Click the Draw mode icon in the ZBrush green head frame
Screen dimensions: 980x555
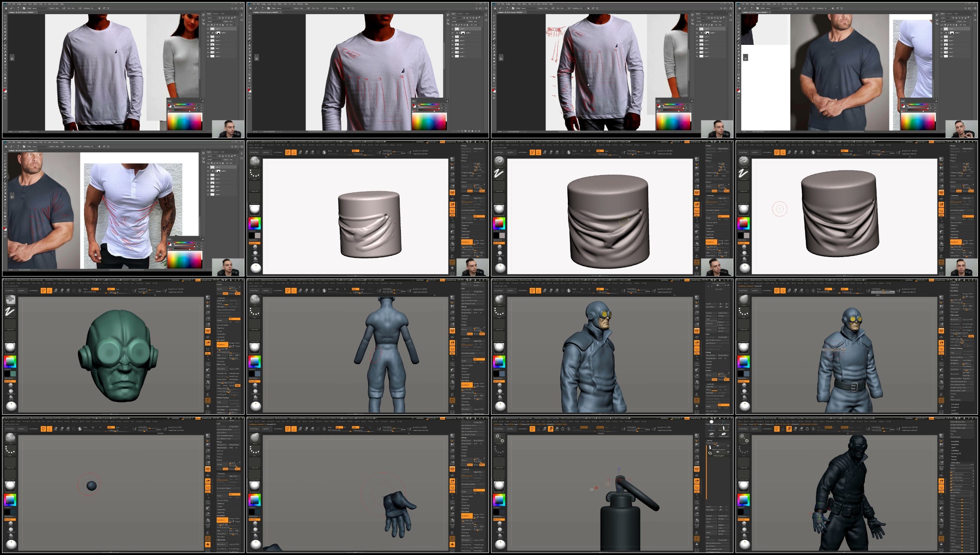click(49, 291)
